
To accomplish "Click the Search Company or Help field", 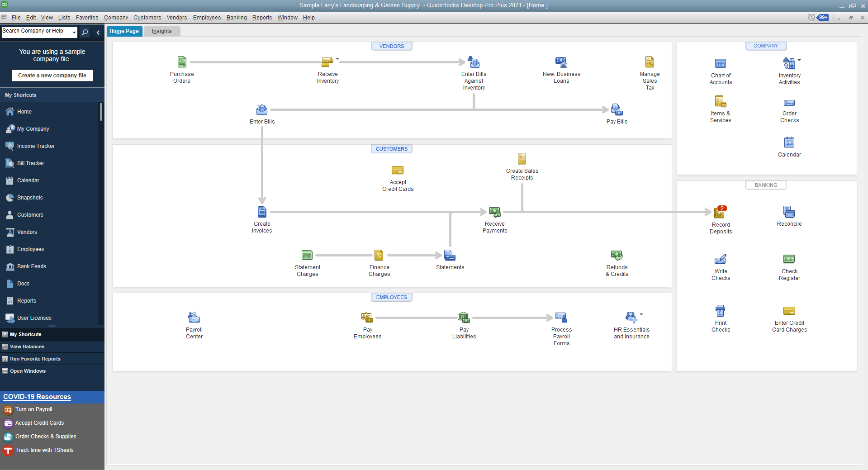I will pos(36,32).
